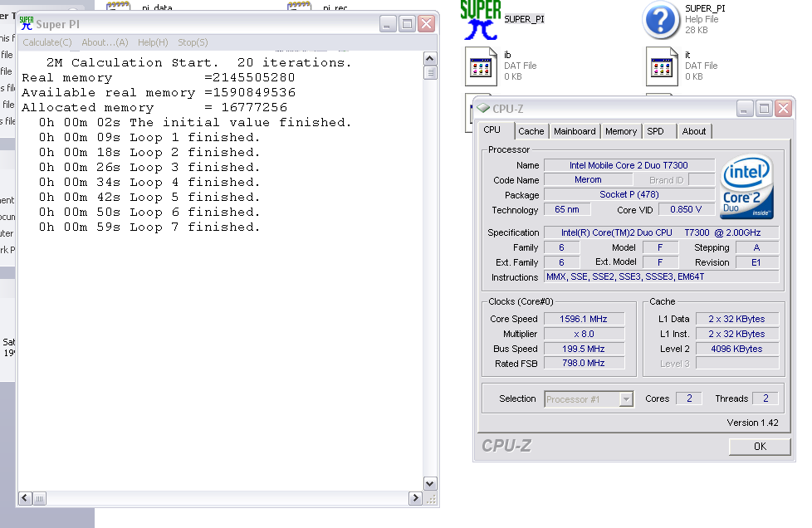
Task: Click the Technology value 65 nm
Action: tap(567, 210)
